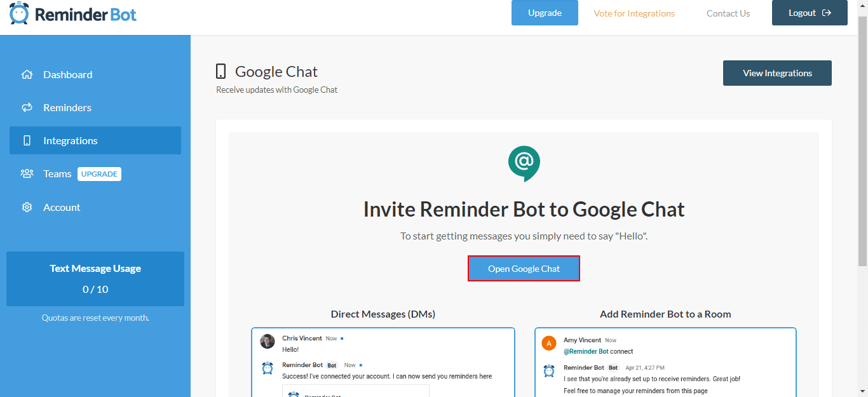Click the Reminders repeat arrows icon
The image size is (868, 397).
27,107
